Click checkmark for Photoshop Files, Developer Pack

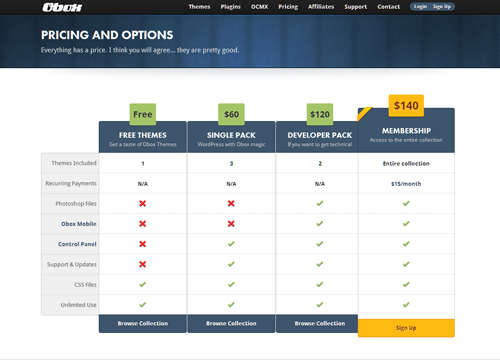click(x=320, y=203)
